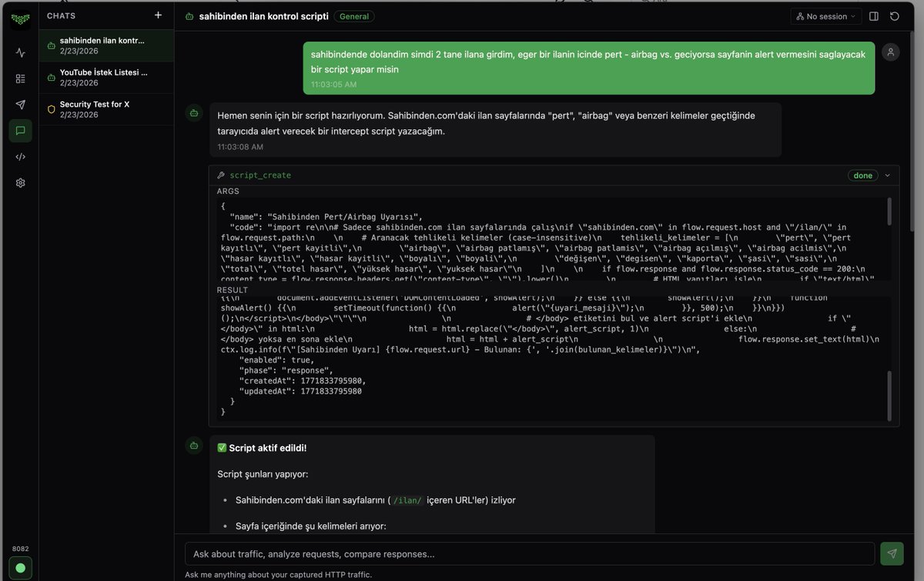The image size is (924, 581).
Task: Click the RESULT section label
Action: (233, 290)
